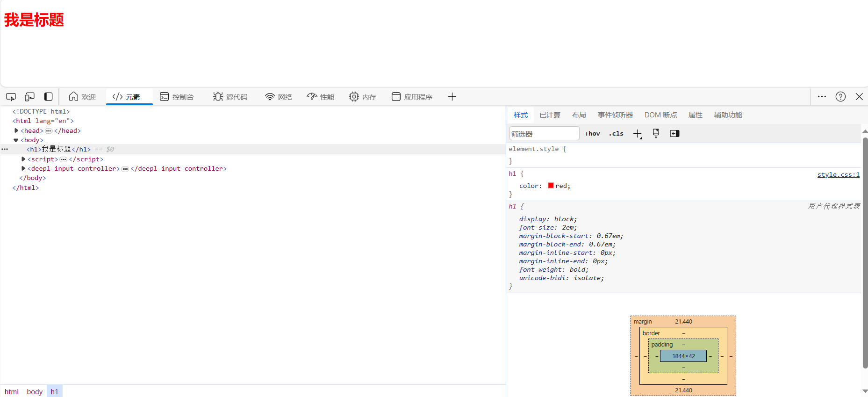Select body in the breadcrumb bar
868x397 pixels.
click(35, 391)
